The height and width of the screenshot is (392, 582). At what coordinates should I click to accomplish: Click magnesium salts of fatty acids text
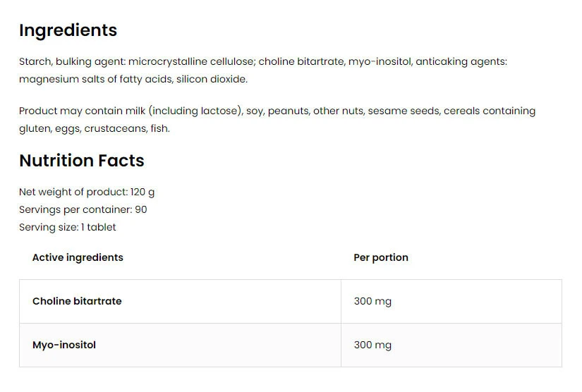(87, 80)
